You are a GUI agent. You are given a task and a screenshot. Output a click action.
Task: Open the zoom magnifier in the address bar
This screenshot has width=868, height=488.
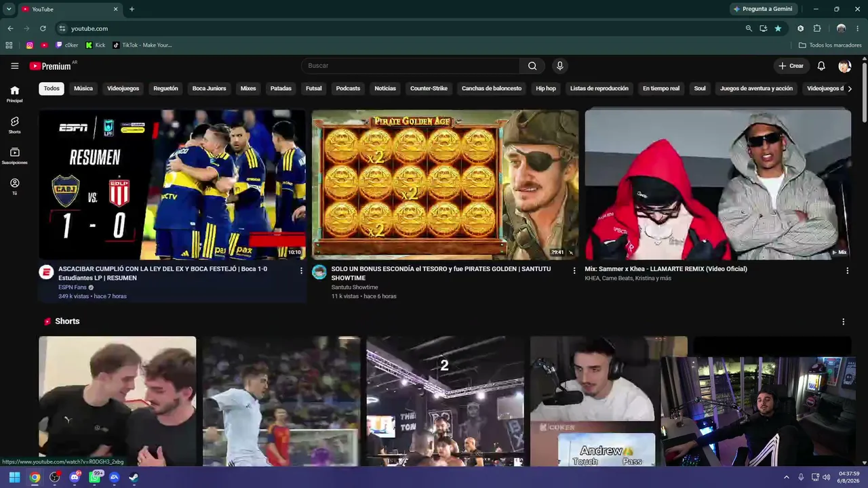coord(749,28)
